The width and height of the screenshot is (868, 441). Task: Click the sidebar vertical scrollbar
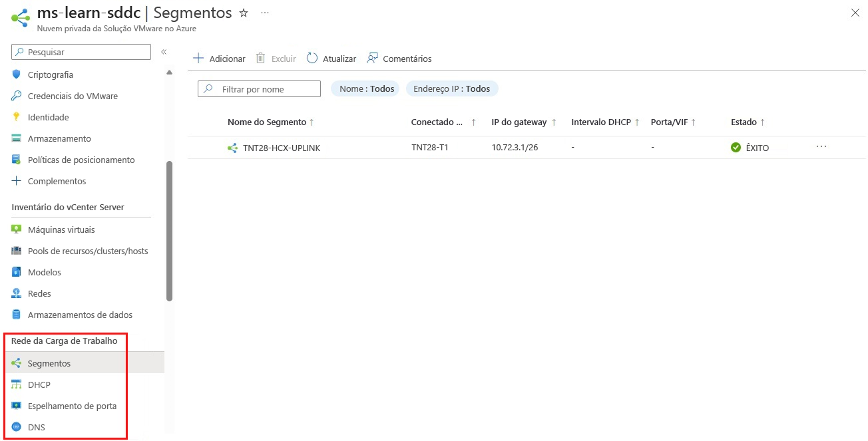coord(169,231)
